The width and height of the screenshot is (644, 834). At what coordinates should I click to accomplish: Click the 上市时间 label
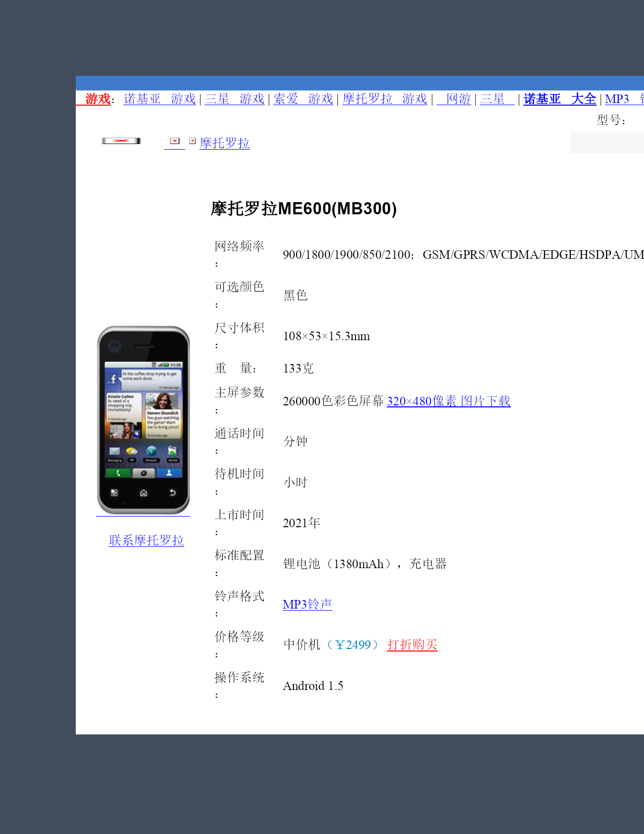[239, 515]
